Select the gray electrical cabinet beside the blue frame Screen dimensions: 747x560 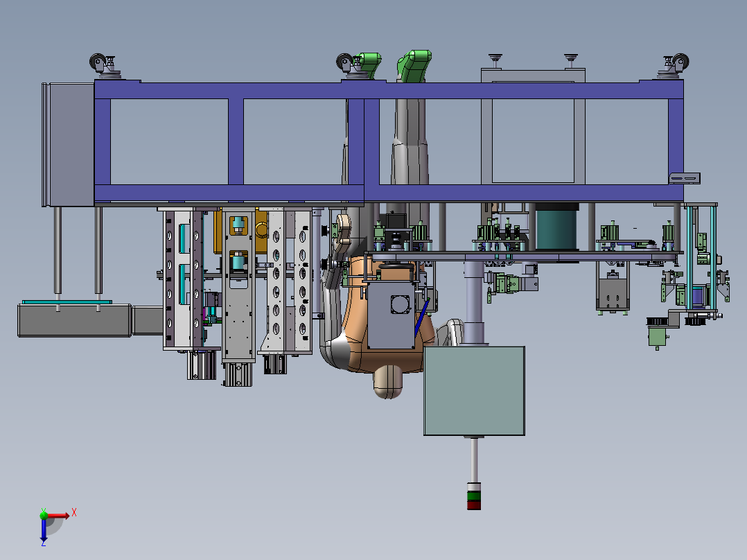click(x=69, y=145)
